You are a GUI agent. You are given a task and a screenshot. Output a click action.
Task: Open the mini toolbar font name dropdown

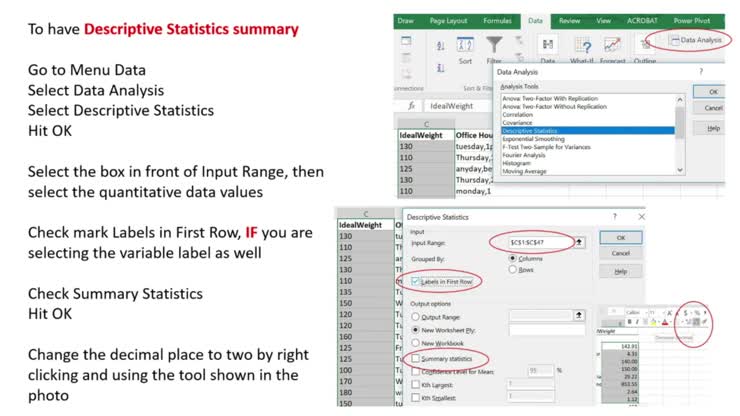pyautogui.click(x=646, y=313)
